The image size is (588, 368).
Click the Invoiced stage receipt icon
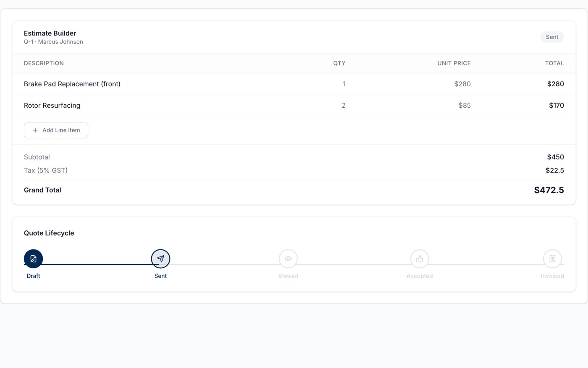click(x=552, y=259)
